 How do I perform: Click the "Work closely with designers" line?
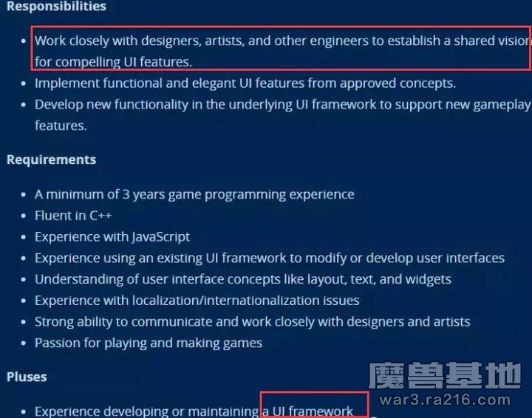point(281,41)
